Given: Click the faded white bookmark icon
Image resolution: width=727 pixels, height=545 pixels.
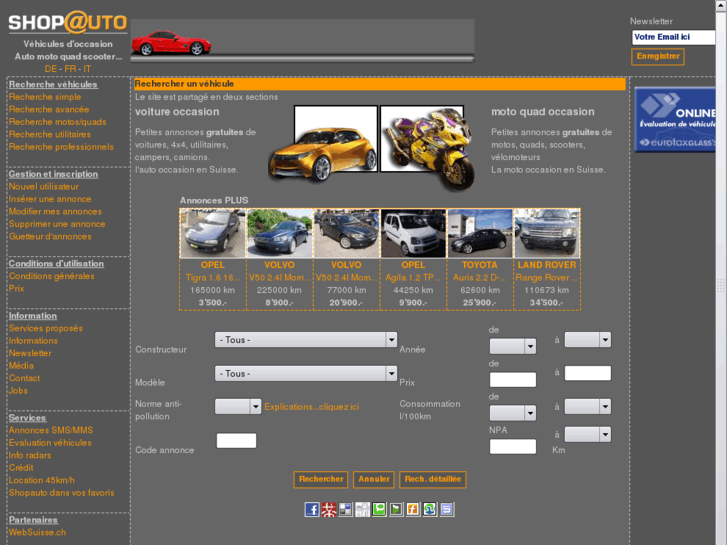Looking at the screenshot, I should [363, 509].
